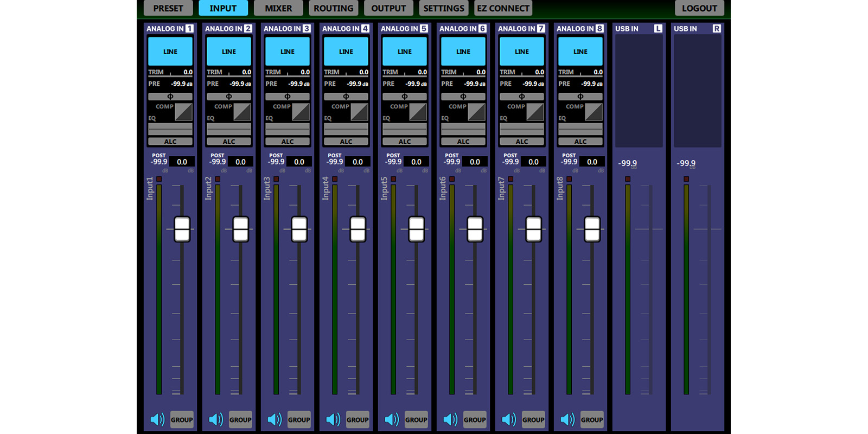The height and width of the screenshot is (434, 868).
Task: Invert phase on Analog In 8
Action: [580, 97]
